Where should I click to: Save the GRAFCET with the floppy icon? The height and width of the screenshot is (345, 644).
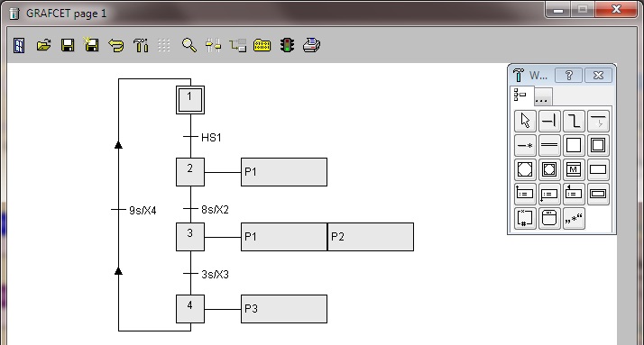tap(68, 45)
